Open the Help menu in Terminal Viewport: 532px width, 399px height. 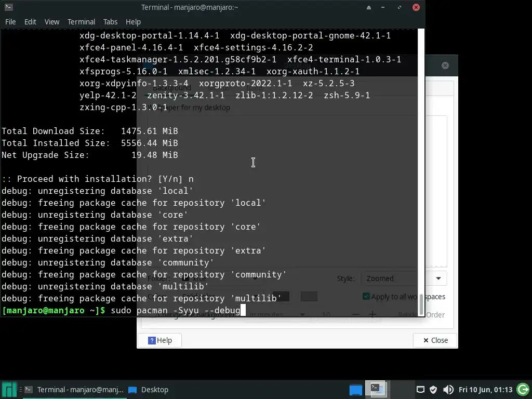(133, 22)
